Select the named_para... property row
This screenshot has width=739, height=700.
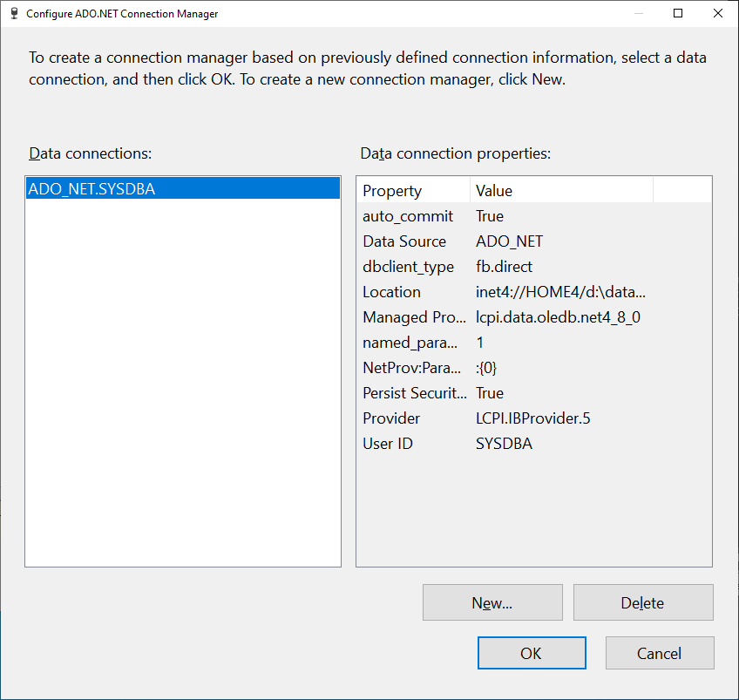(x=533, y=343)
